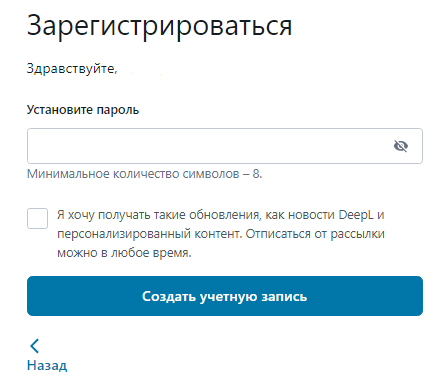Show password using the crossed-eye icon
Image resolution: width=443 pixels, height=379 pixels.
click(x=401, y=146)
